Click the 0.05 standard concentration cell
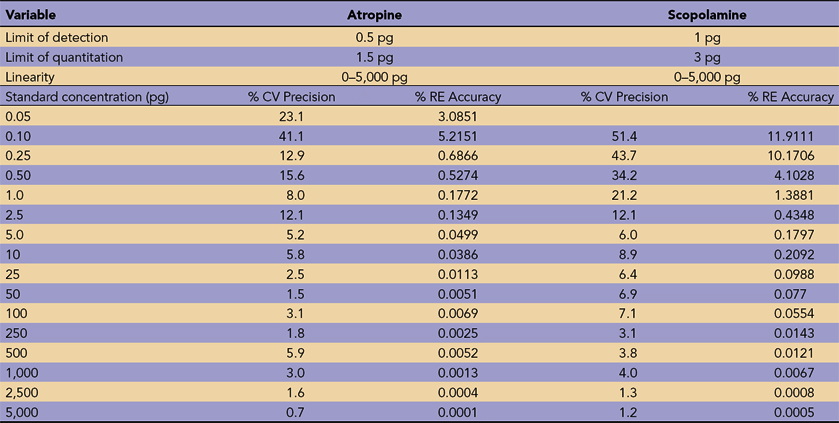 coord(19,116)
